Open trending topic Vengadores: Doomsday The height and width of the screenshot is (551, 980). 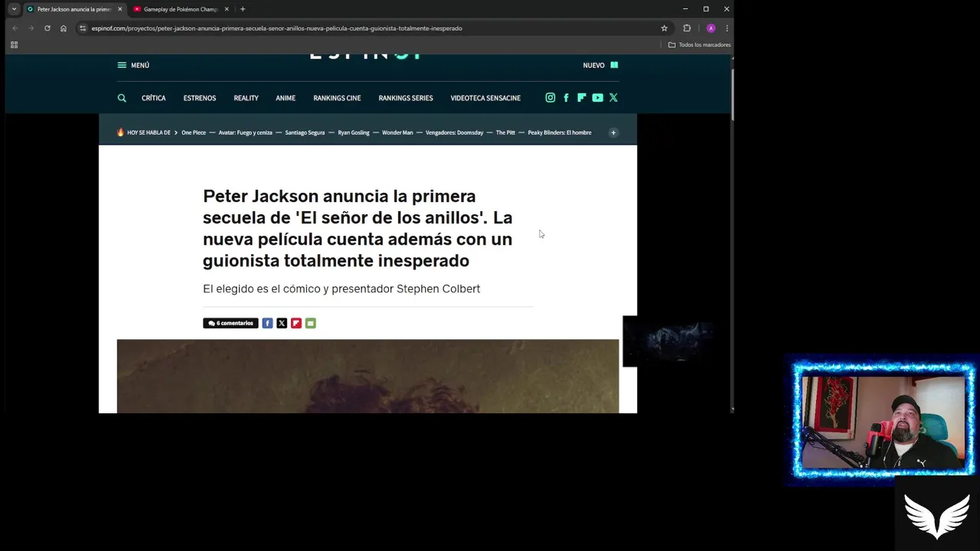(455, 132)
